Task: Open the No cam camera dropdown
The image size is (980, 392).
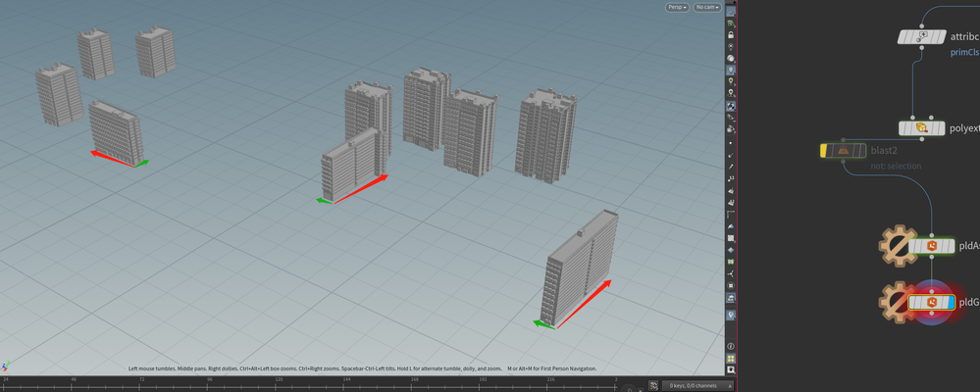Action: pyautogui.click(x=707, y=7)
